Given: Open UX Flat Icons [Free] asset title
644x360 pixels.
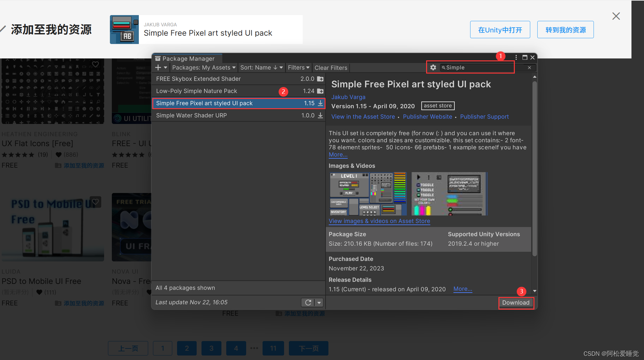Looking at the screenshot, I should [37, 144].
